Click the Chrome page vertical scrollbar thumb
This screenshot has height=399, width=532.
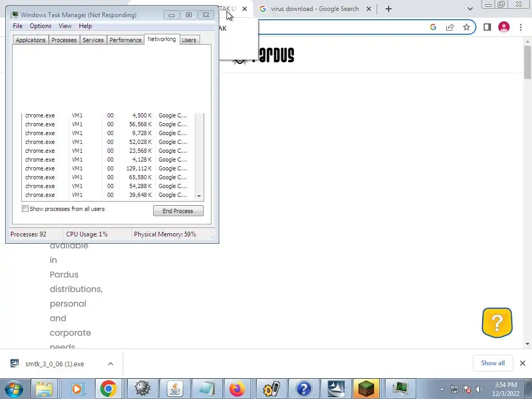click(527, 62)
